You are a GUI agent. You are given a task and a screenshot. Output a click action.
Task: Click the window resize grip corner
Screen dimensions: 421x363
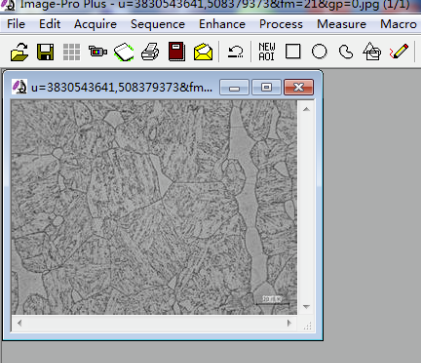point(307,326)
